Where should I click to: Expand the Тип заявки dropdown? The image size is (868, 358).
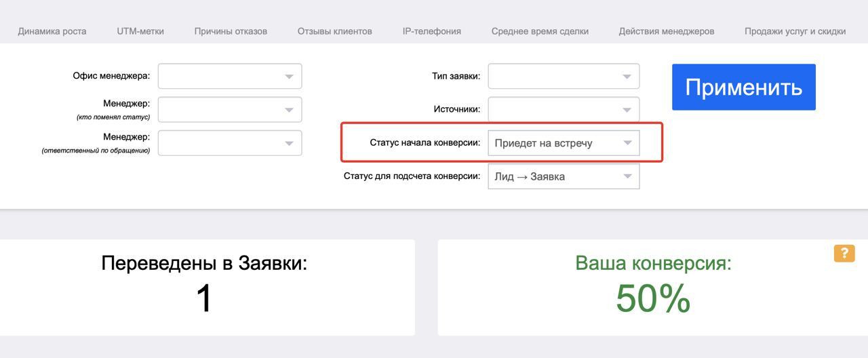564,77
